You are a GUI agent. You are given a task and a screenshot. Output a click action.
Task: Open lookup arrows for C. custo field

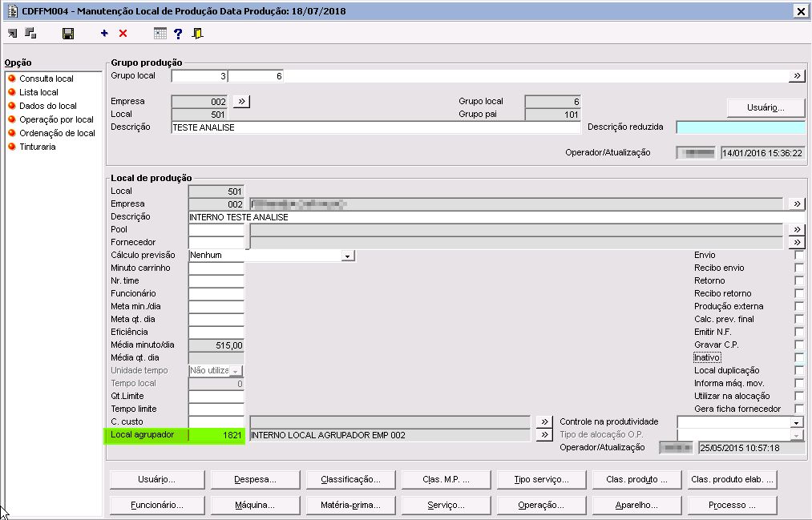point(544,421)
